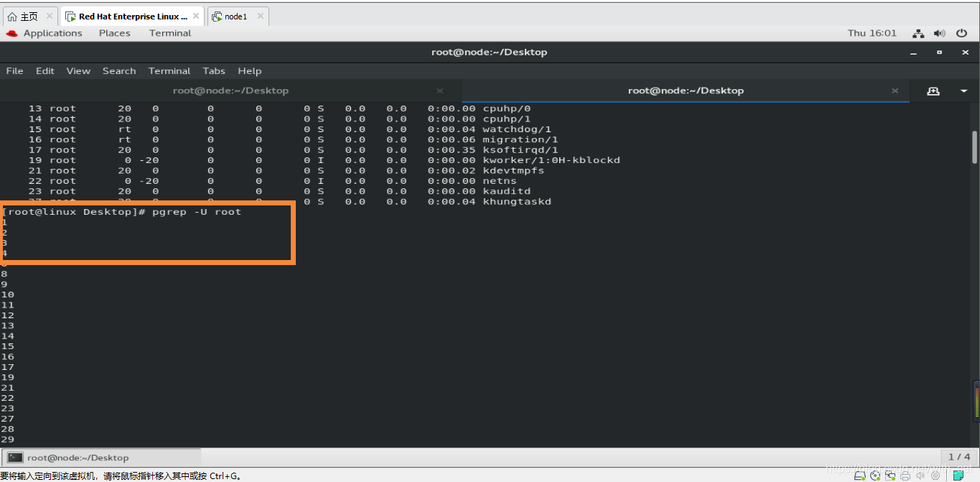
Task: Click the cpuhp/0 process name
Action: (x=506, y=108)
